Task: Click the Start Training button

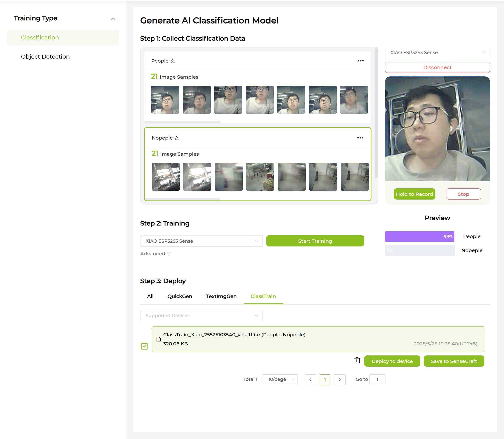Action: [315, 241]
